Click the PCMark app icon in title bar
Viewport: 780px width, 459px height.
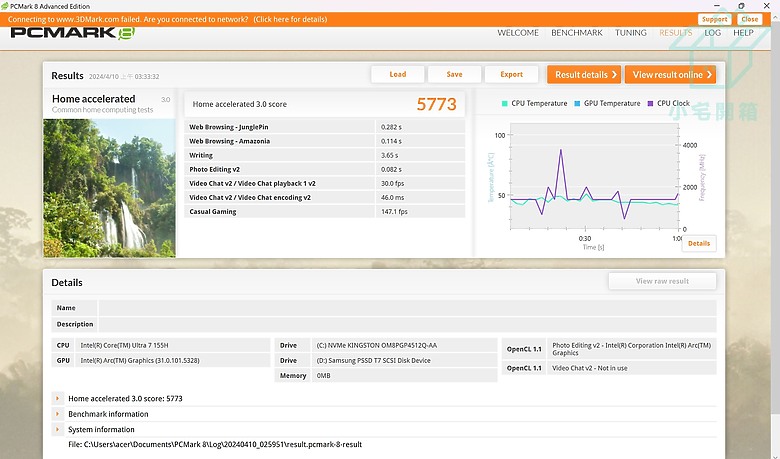[4, 6]
